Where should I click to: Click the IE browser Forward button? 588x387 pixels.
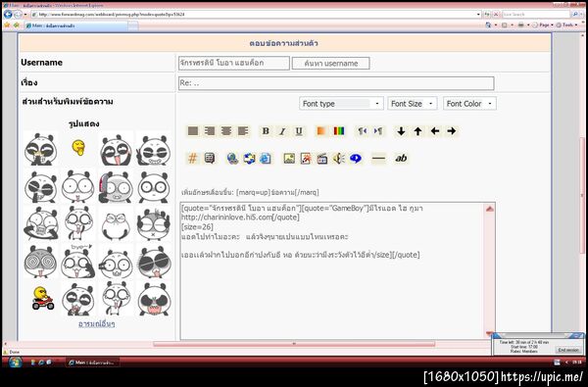18,15
